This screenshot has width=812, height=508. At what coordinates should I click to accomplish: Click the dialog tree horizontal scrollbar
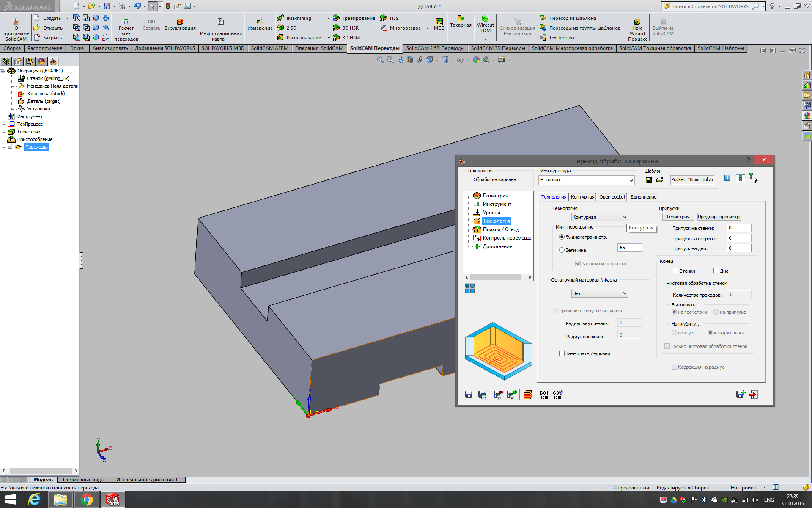495,277
